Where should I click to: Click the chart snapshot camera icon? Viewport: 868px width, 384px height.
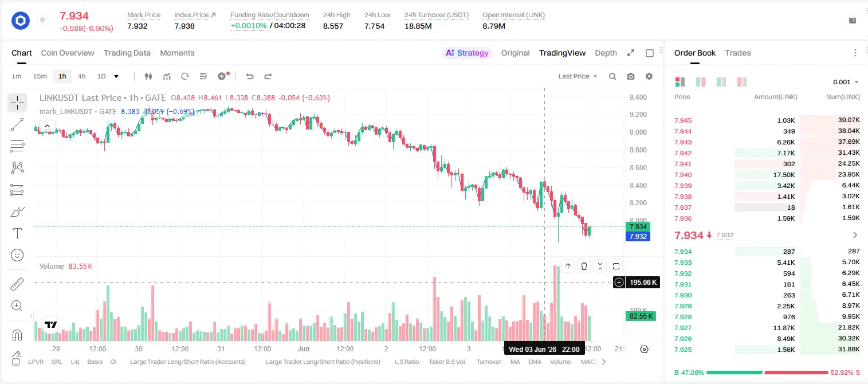pos(631,76)
